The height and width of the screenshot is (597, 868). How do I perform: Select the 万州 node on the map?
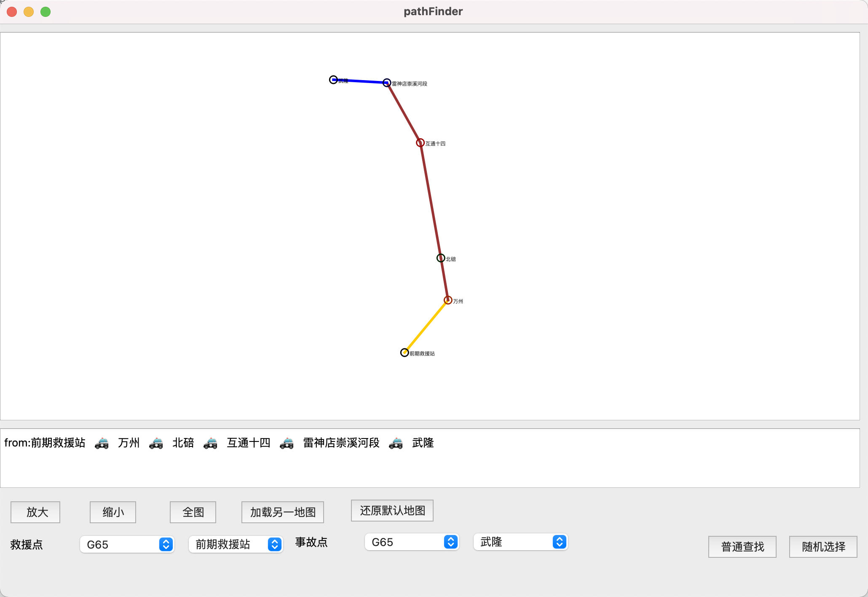tap(448, 300)
